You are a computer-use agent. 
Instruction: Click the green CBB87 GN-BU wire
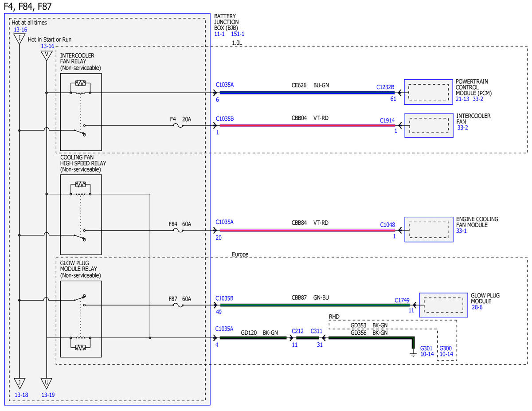coord(314,305)
